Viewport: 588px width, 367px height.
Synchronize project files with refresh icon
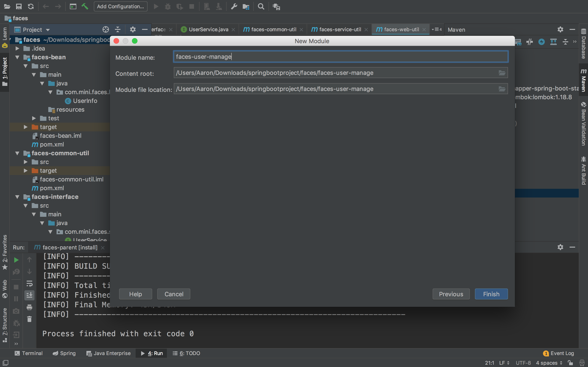click(x=31, y=7)
